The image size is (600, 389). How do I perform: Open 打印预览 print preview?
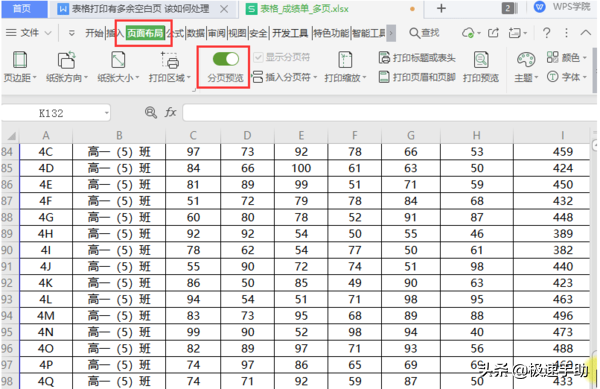(x=481, y=67)
